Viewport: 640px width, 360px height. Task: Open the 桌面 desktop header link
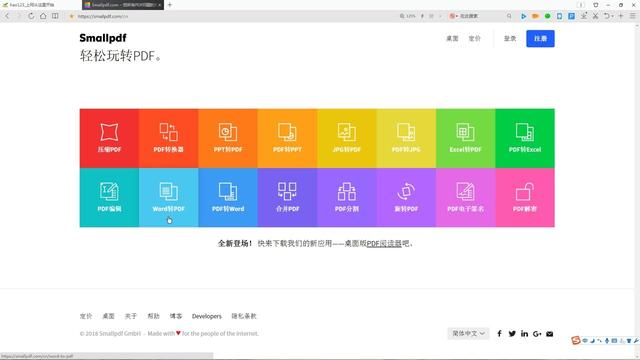point(452,38)
